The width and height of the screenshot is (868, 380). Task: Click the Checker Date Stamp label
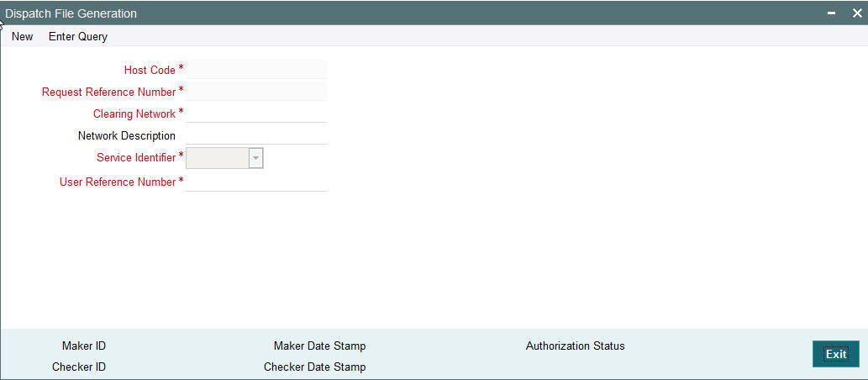click(314, 367)
